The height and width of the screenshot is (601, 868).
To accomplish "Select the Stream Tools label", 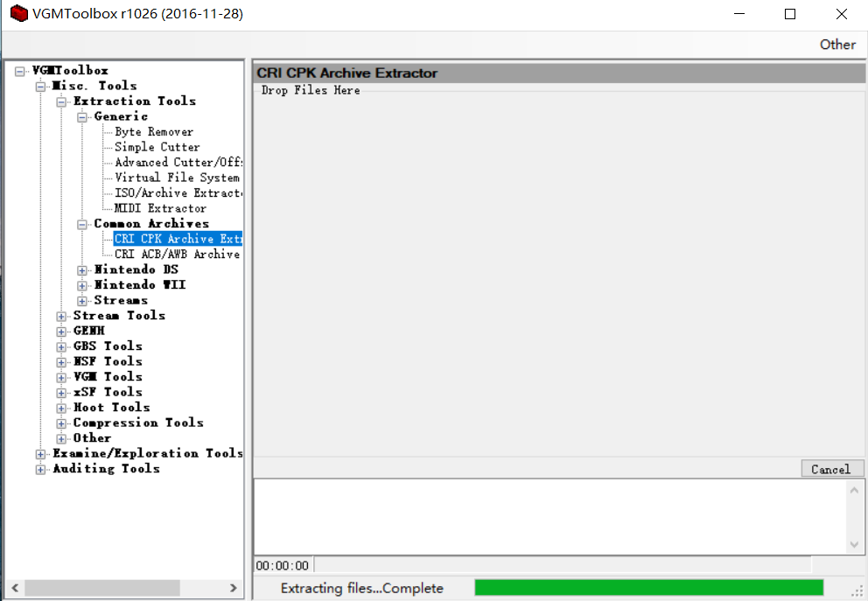I will point(119,316).
